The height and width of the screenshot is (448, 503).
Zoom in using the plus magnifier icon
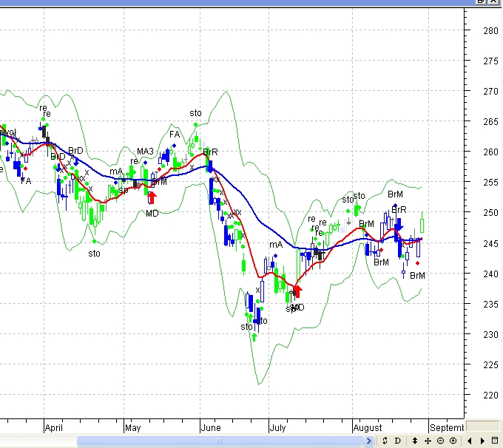coord(453,441)
